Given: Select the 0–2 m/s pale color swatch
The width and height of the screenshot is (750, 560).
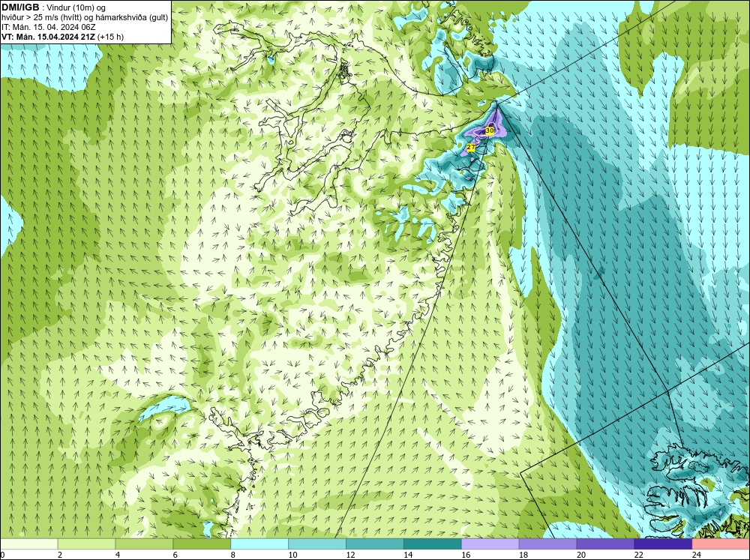Looking at the screenshot, I should (x=28, y=544).
